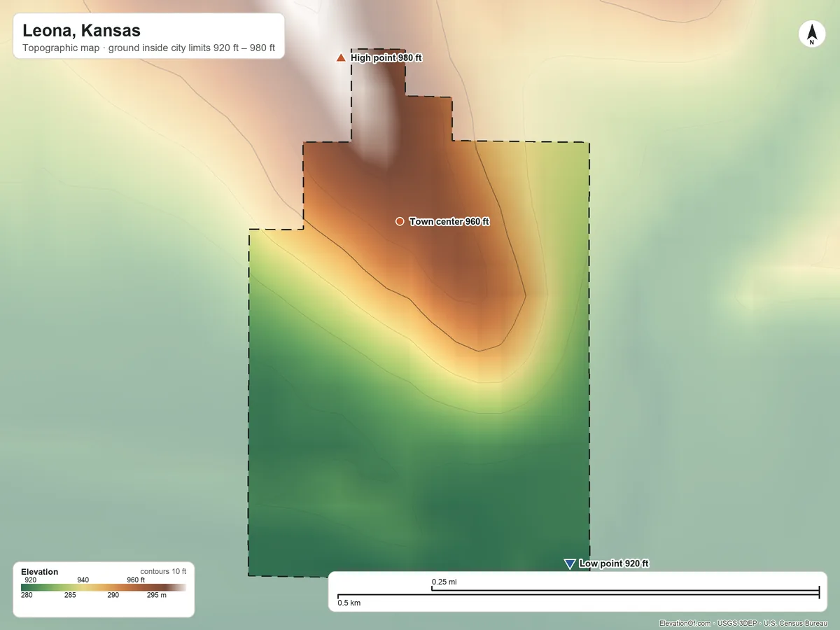Click the '285' metric legend tick label
Viewport: 840px width, 630px height.
(70, 596)
